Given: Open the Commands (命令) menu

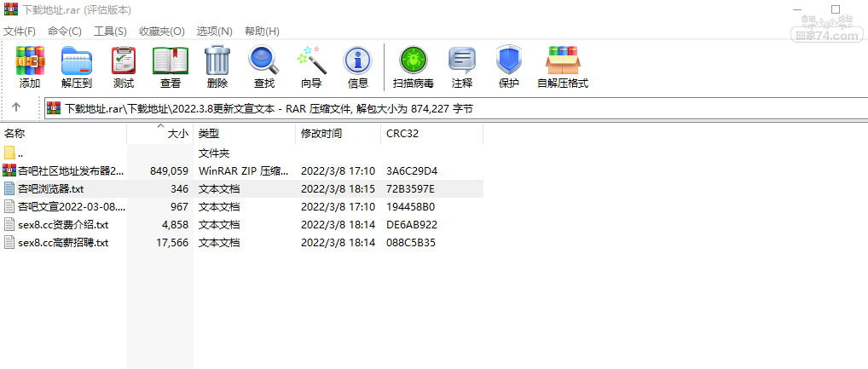Looking at the screenshot, I should 64,31.
